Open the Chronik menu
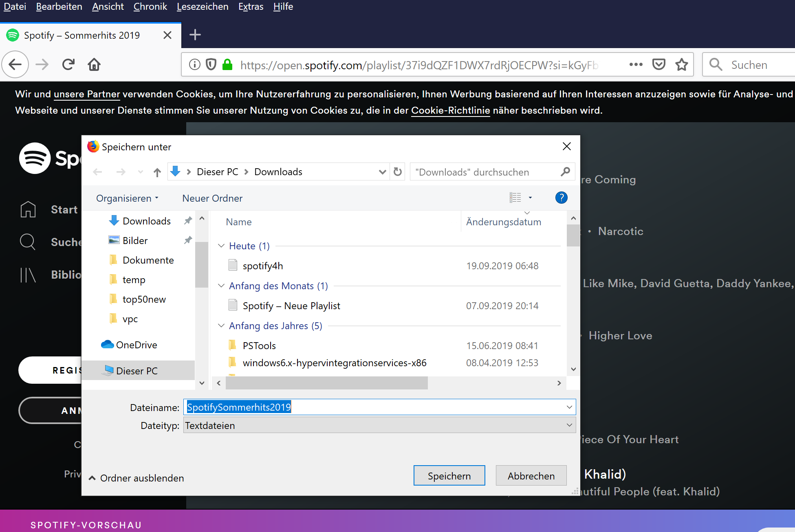This screenshot has height=532, width=795. [150, 7]
